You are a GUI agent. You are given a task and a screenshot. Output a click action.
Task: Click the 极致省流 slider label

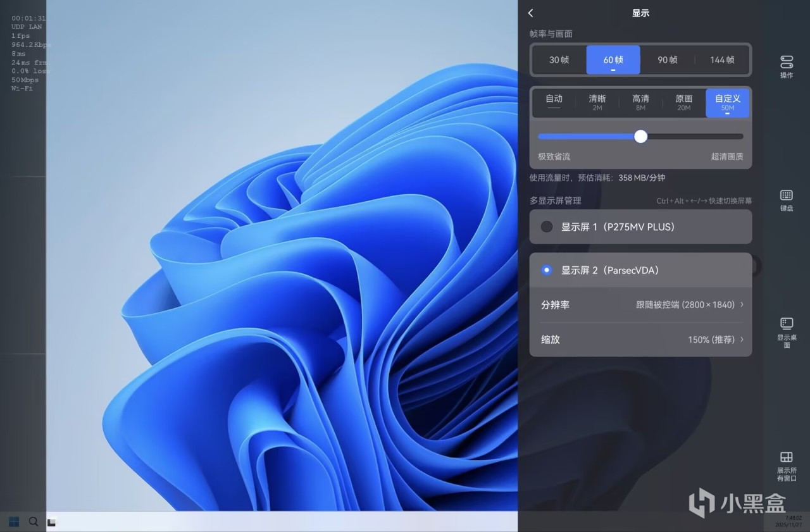pos(554,156)
